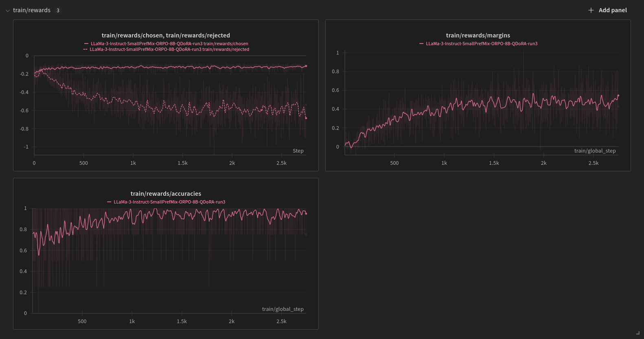Toggle the solid-line train/rewards/chosen legend entry

pos(169,44)
